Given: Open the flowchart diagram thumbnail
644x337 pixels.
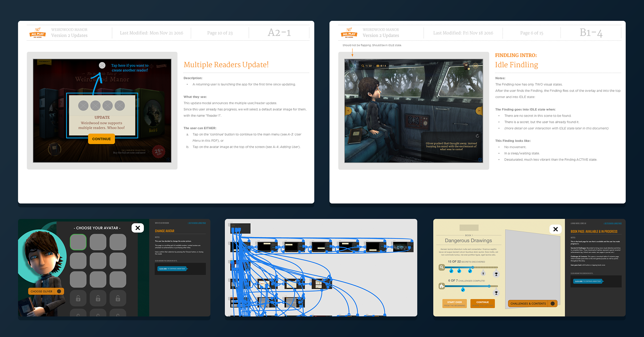Looking at the screenshot, I should [x=321, y=268].
